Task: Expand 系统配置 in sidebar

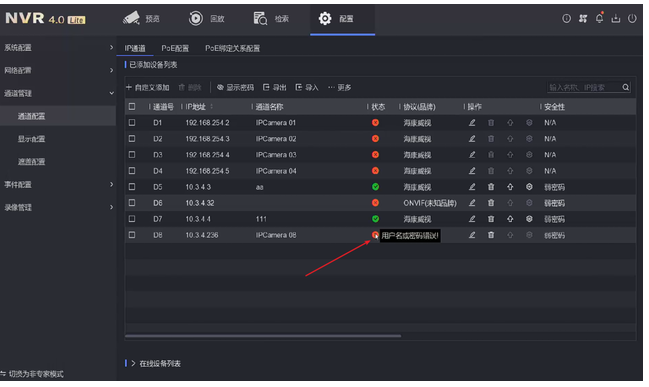Action: (x=58, y=48)
